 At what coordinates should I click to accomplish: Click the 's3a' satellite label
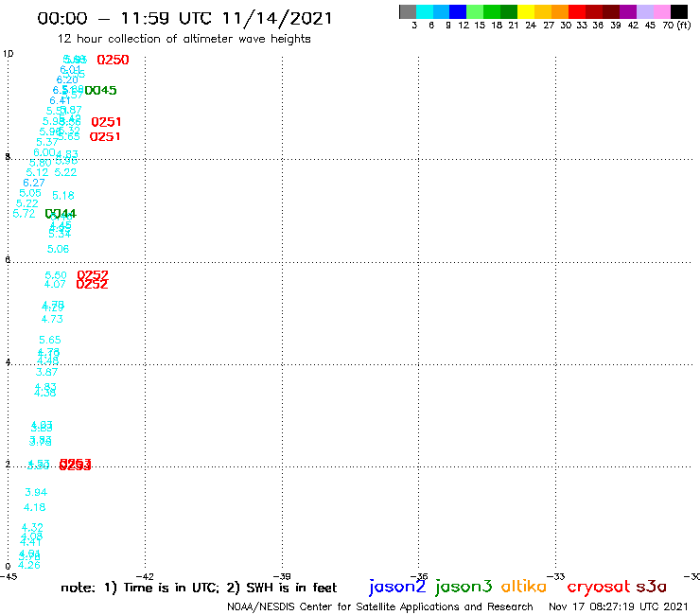click(651, 587)
